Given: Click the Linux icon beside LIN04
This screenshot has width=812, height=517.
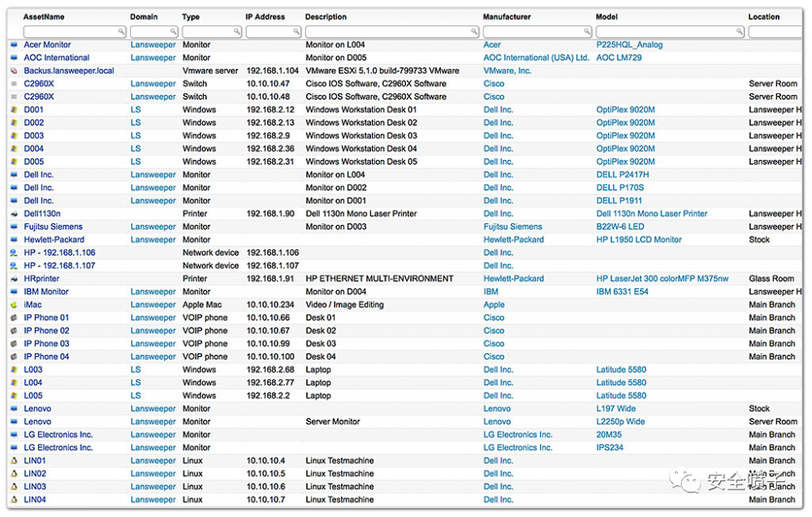Looking at the screenshot, I should pos(14,499).
